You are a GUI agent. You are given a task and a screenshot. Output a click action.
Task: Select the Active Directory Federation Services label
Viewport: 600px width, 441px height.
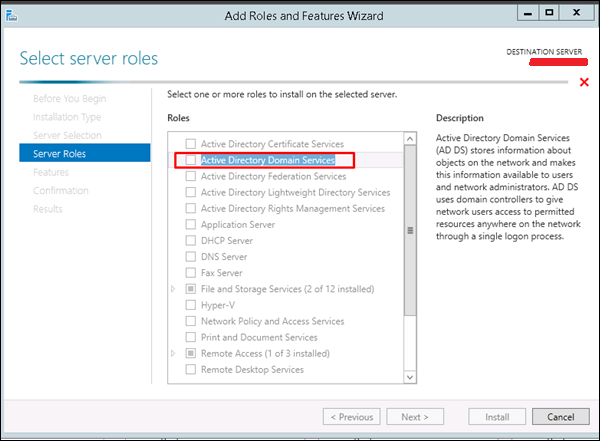pos(273,176)
